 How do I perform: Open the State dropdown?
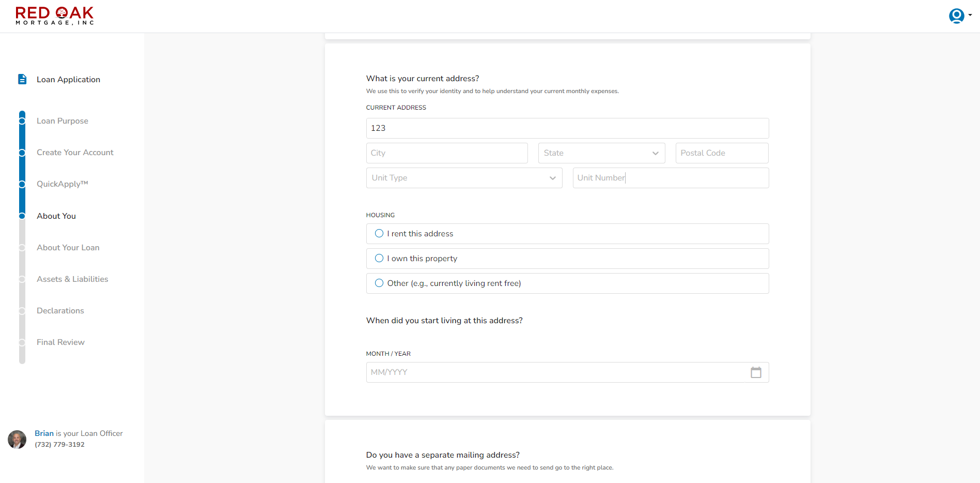coord(601,153)
